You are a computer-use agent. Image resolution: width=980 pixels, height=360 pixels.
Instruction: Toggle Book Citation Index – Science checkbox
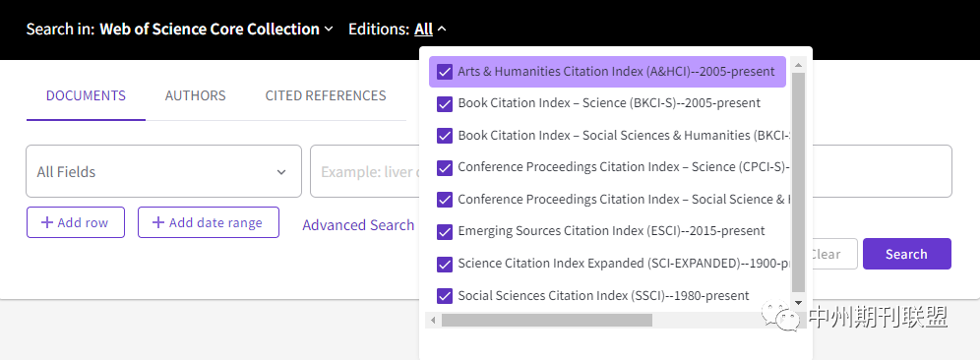pos(445,103)
